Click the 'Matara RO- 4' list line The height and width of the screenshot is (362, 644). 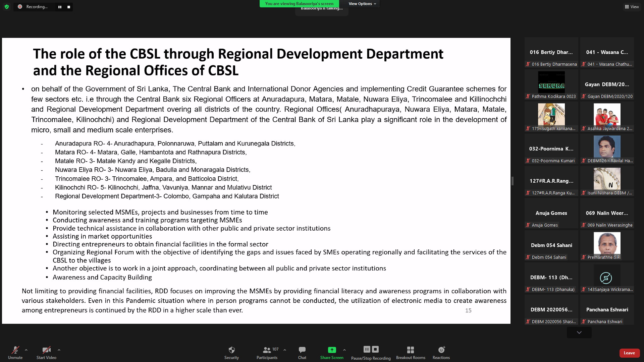pos(151,152)
